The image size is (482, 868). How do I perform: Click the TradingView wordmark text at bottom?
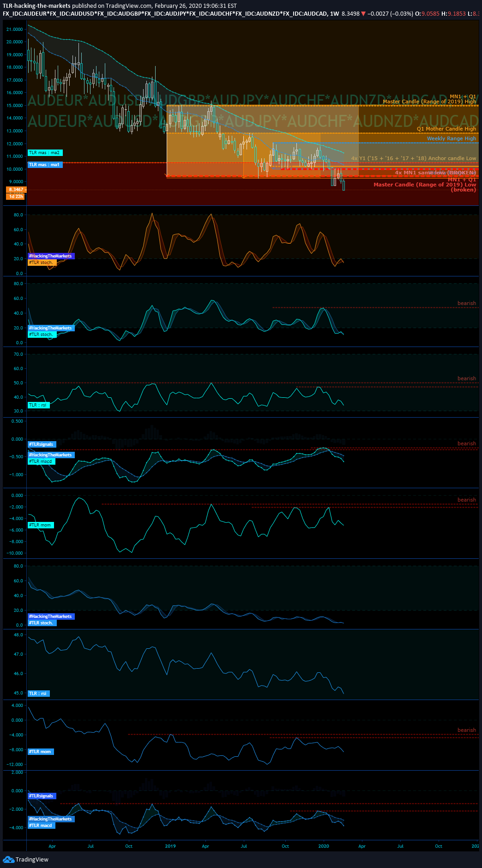tap(32, 859)
